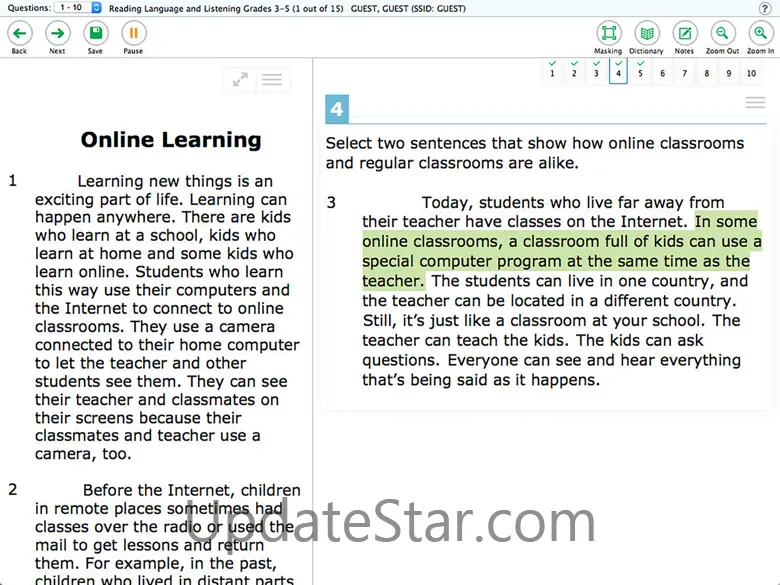Jump to question 2 tab
Image resolution: width=780 pixels, height=585 pixels.
[574, 71]
